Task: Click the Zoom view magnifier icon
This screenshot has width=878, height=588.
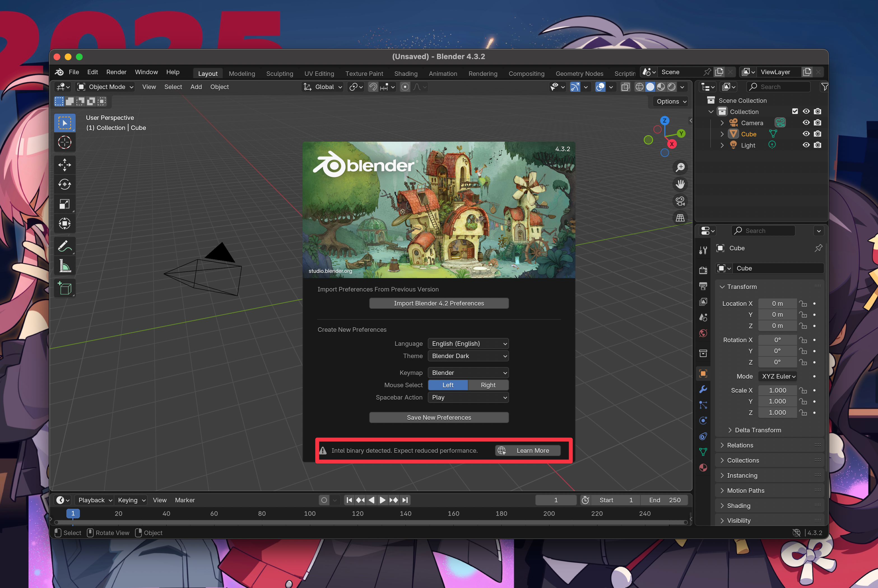Action: coord(680,167)
